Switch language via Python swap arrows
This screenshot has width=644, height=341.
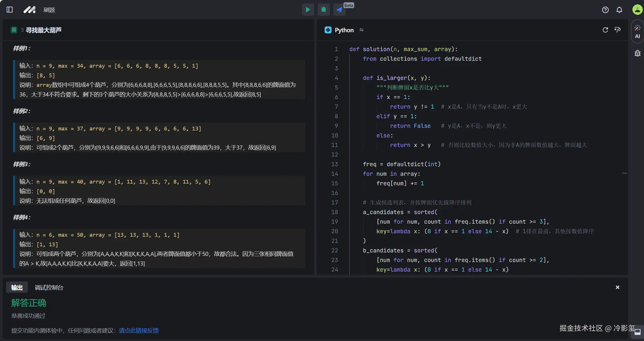point(361,30)
